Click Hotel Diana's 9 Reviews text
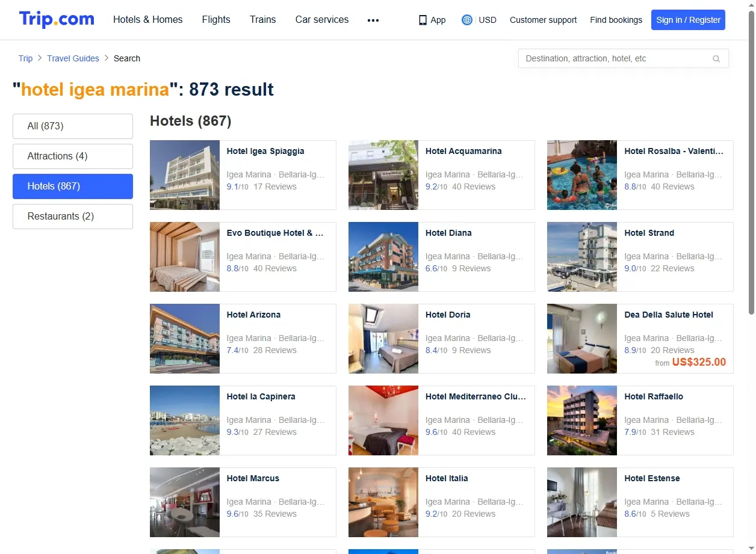 point(471,268)
